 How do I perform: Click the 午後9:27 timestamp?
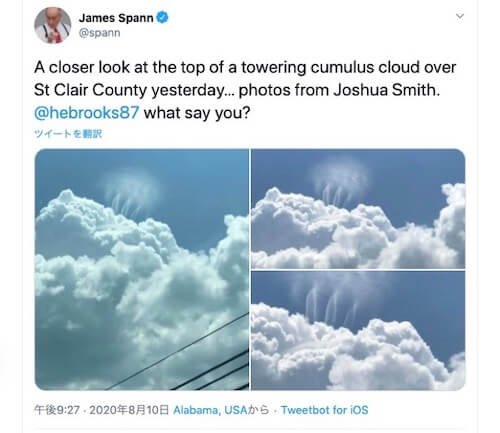57,410
